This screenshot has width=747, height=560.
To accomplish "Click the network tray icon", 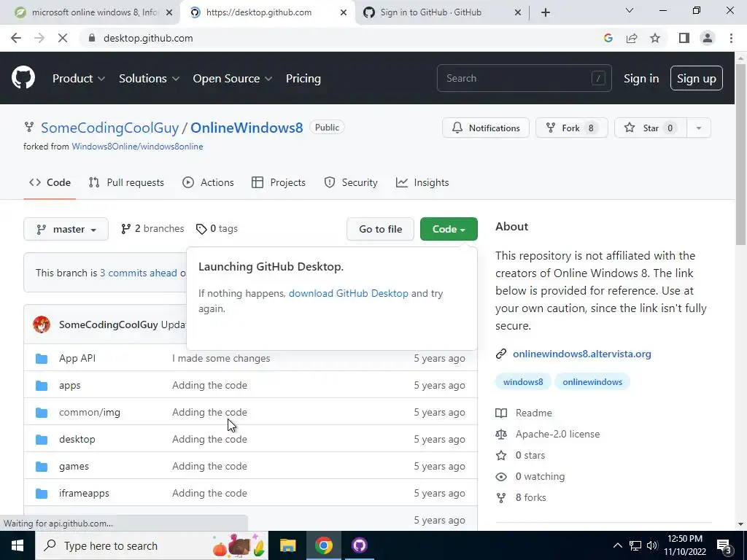I will [x=635, y=545].
